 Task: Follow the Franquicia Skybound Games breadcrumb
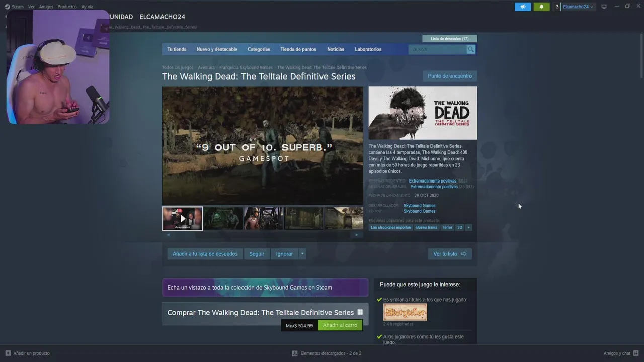tap(246, 67)
